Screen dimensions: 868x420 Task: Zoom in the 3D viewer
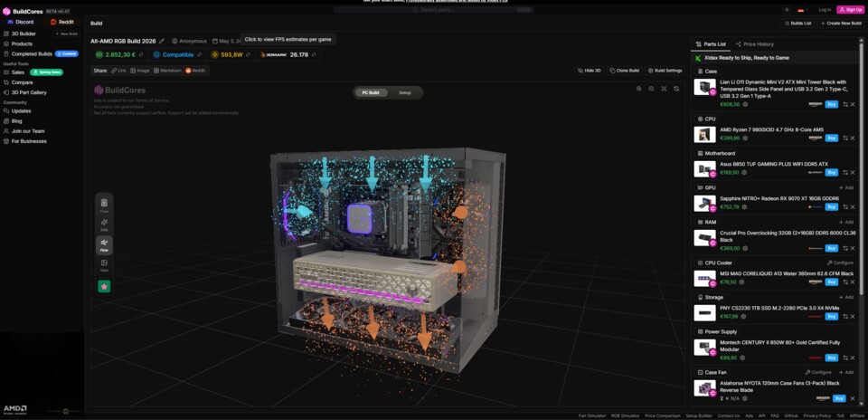(639, 89)
